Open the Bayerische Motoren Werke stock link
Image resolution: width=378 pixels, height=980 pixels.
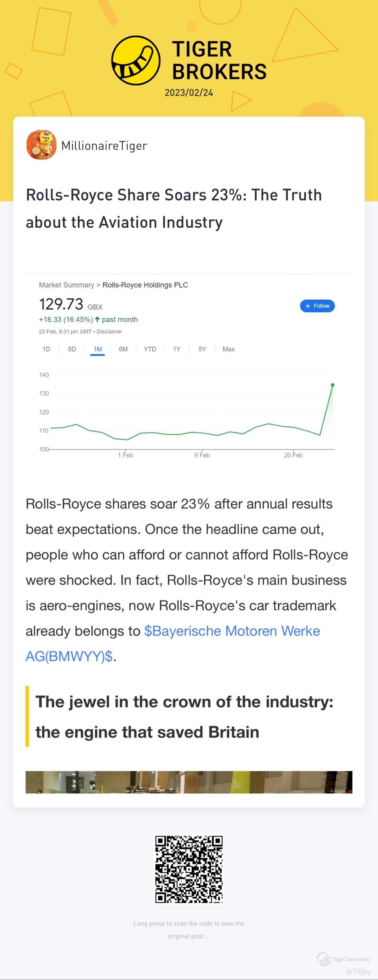click(232, 631)
